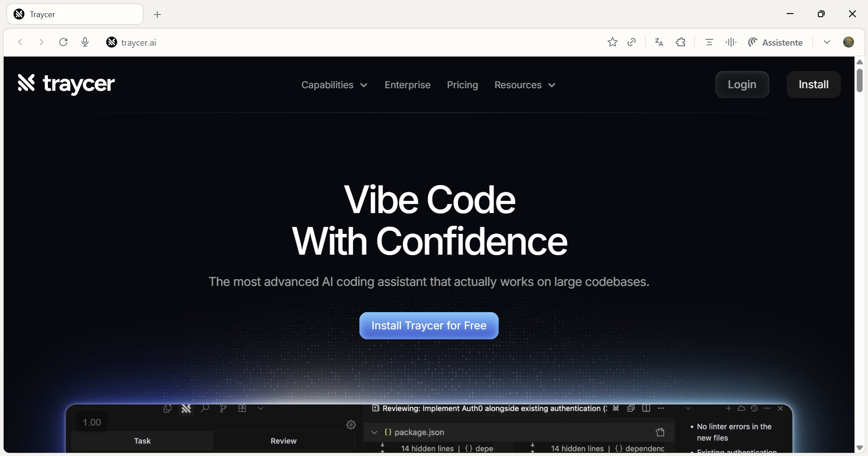This screenshot has height=456, width=868.
Task: Click the Install button in header
Action: (813, 85)
